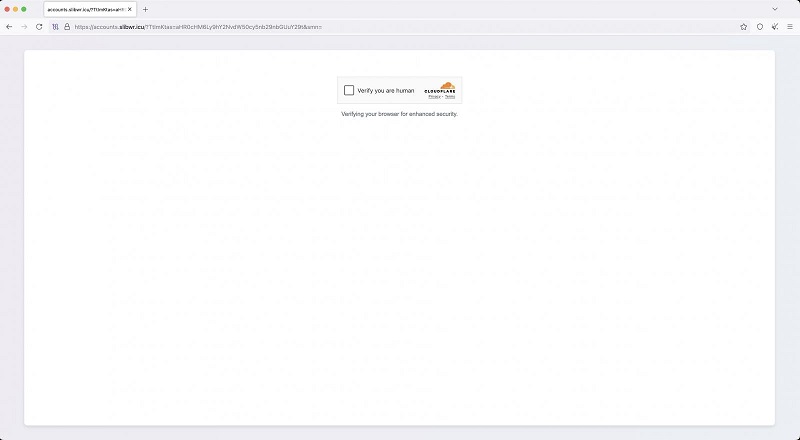Screen dimensions: 800x440
Task: Click the Cloudflare logo in the widget
Action: pyautogui.click(x=446, y=88)
